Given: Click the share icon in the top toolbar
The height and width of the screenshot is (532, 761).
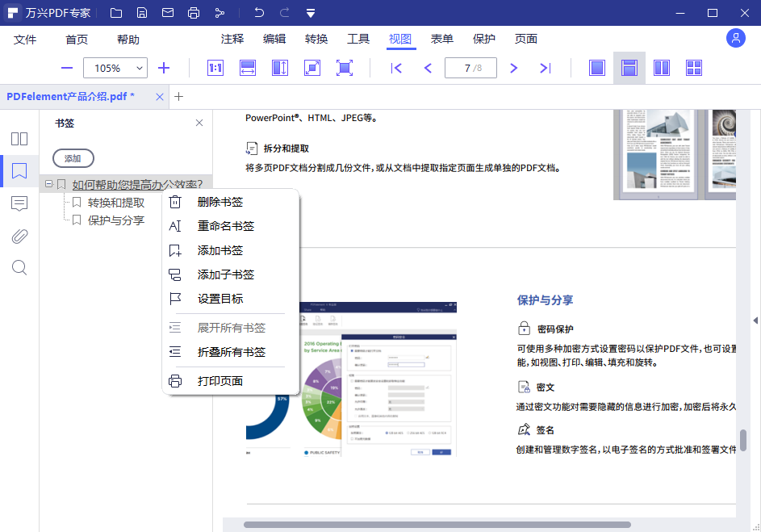Looking at the screenshot, I should (219, 12).
